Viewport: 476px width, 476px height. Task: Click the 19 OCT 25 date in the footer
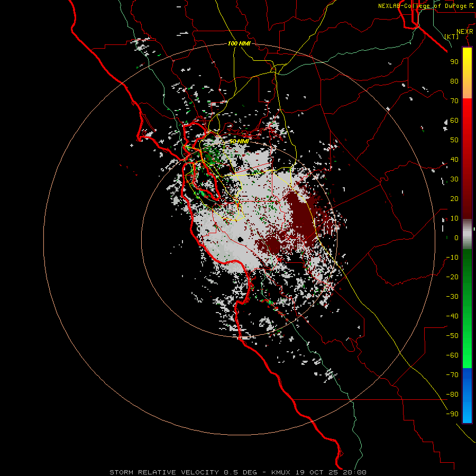tap(317, 472)
